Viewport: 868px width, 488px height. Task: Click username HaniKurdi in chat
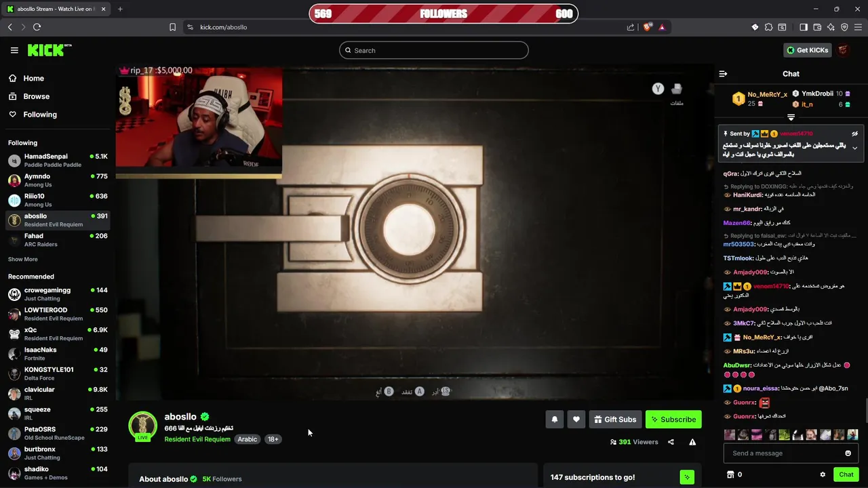pos(748,195)
